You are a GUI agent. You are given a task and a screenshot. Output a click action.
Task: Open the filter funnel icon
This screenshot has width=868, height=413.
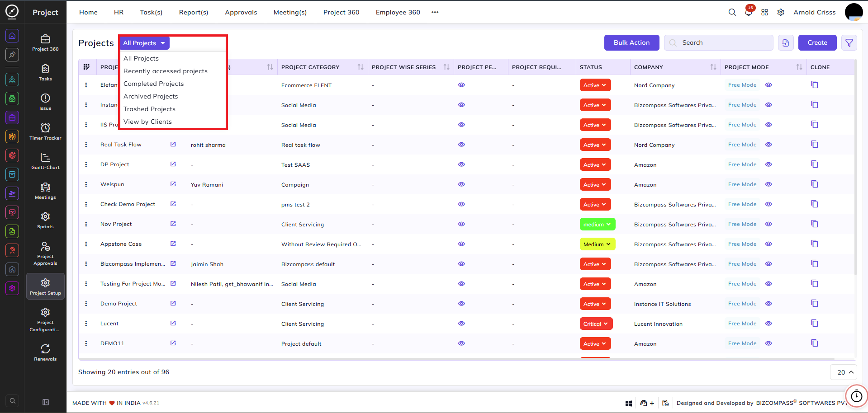849,43
